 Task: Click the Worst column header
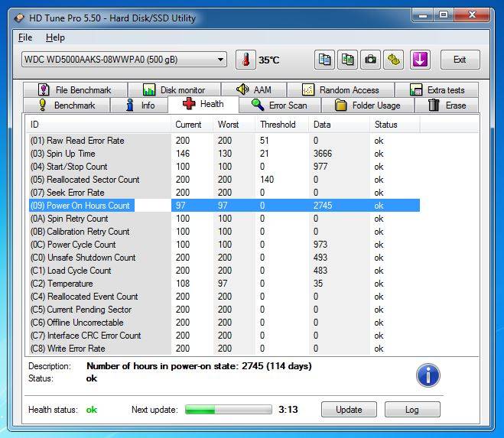(x=234, y=125)
